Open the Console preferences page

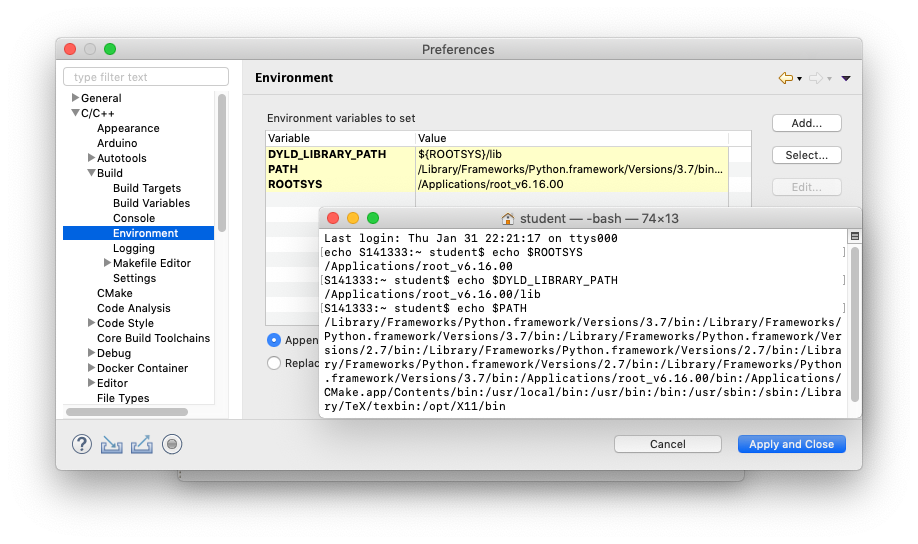tap(134, 218)
